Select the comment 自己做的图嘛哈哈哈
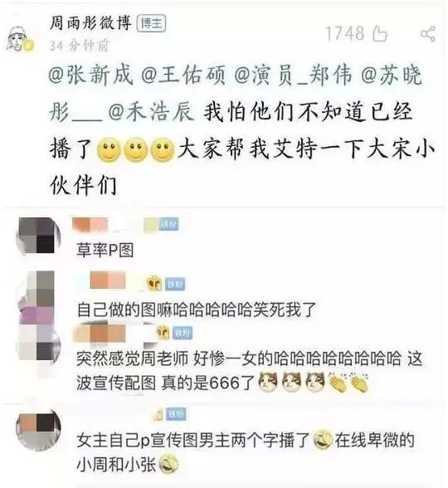This screenshot has height=488, width=448. point(197,310)
